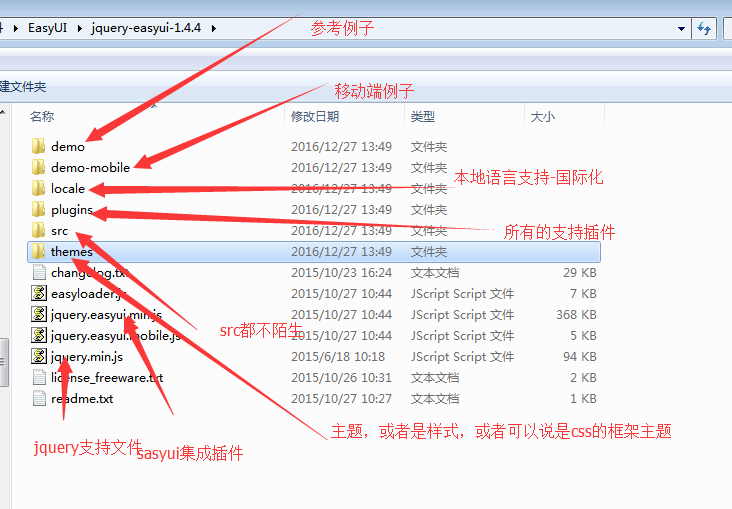
Task: Click the navigation pane scroll up arrow
Action: point(3,112)
